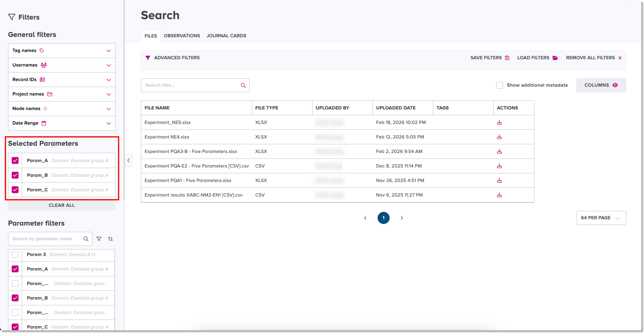Switch to the Journal Cards tab
Image resolution: width=644 pixels, height=333 pixels.
click(x=226, y=36)
